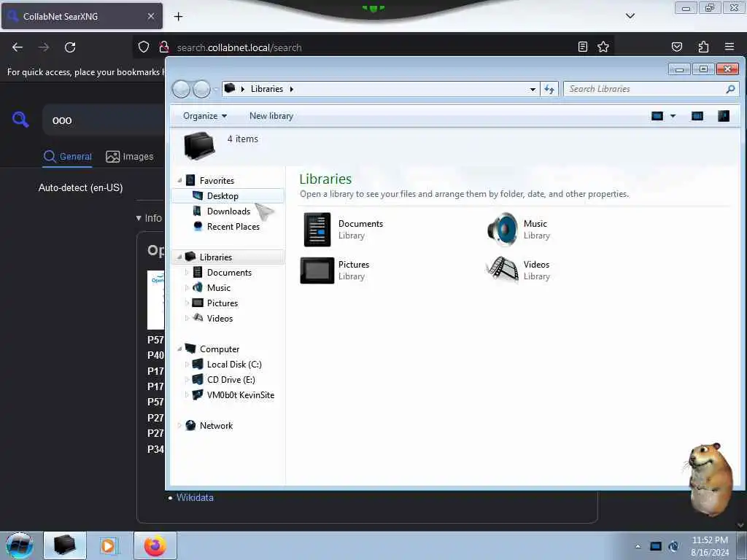
Task: Open VM0b0t KevinSite drive in sidebar
Action: pyautogui.click(x=240, y=394)
